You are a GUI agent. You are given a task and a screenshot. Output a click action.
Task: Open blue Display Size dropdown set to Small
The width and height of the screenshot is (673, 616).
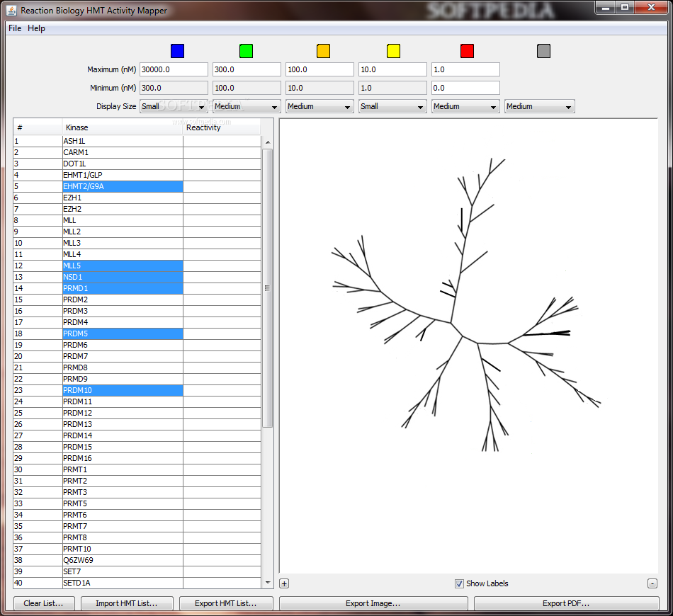[x=174, y=106]
